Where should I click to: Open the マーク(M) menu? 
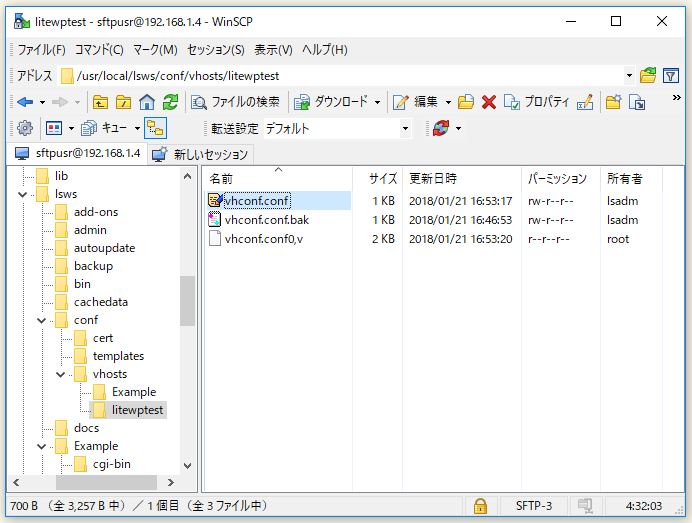(155, 49)
